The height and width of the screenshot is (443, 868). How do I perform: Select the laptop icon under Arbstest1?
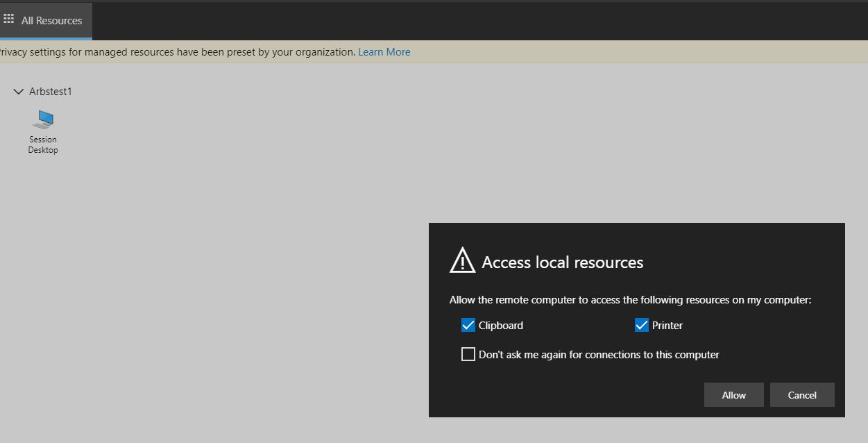pos(43,119)
